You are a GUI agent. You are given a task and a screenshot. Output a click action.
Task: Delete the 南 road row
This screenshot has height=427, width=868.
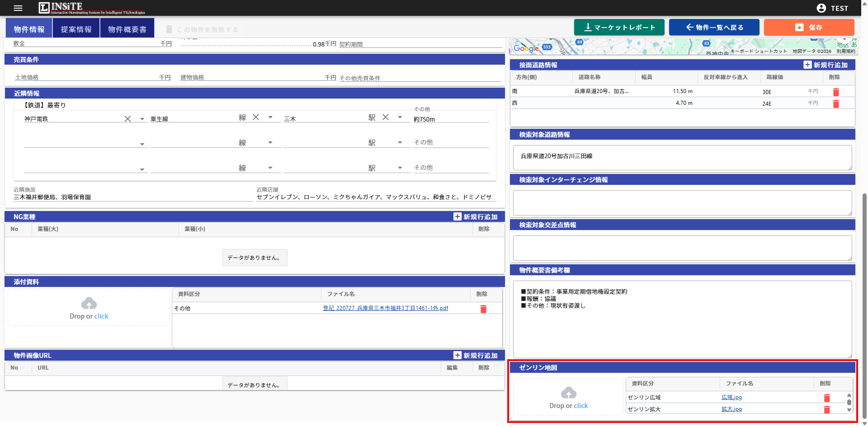pyautogui.click(x=836, y=92)
